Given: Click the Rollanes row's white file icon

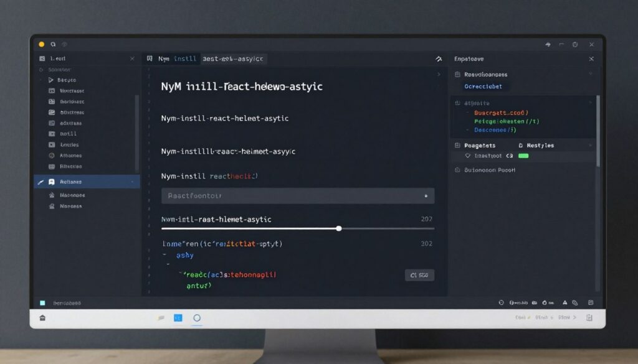Looking at the screenshot, I should coord(52,182).
